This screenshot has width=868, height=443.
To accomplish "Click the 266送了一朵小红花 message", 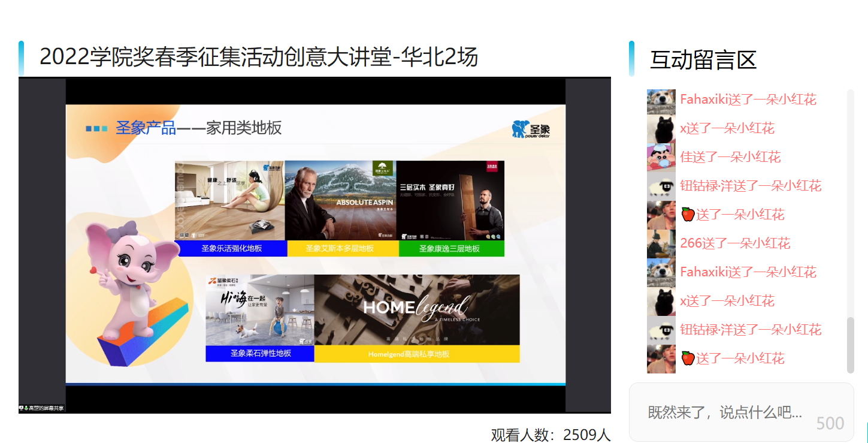I will click(x=735, y=243).
